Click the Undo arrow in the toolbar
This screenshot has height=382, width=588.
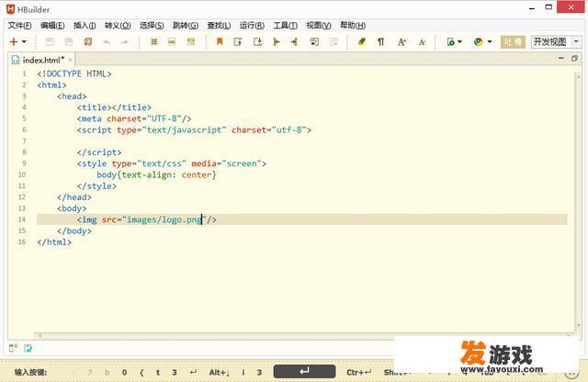tap(107, 42)
